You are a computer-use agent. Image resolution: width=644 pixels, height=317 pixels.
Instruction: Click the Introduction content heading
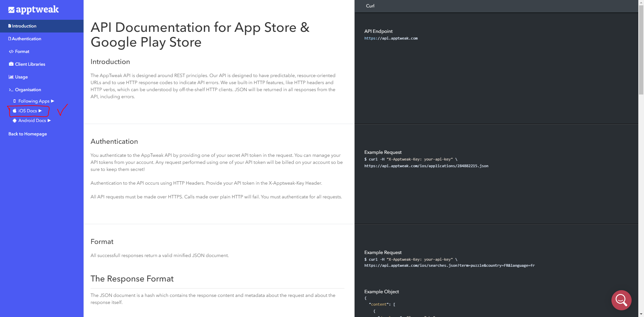point(110,62)
